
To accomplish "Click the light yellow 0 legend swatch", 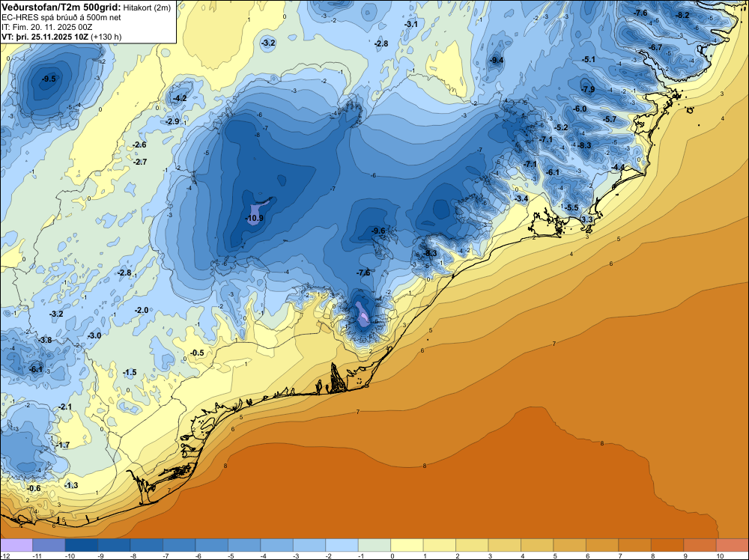I will click(407, 545).
